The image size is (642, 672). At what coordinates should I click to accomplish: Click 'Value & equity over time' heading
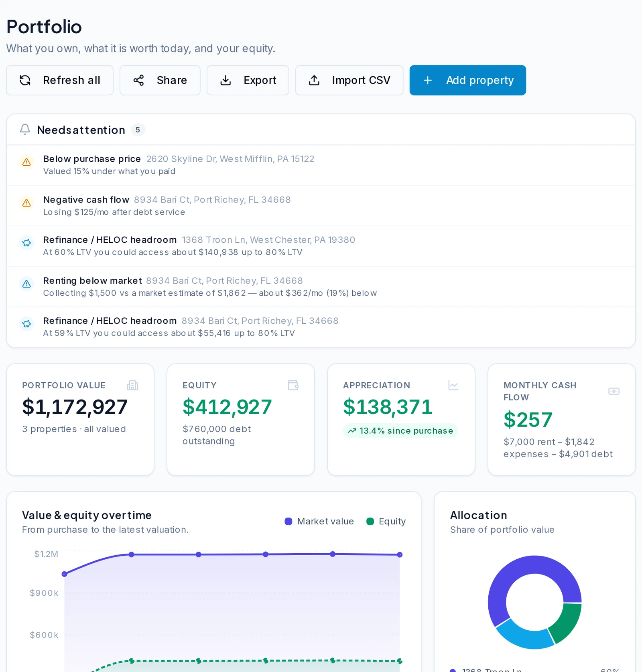(x=87, y=516)
